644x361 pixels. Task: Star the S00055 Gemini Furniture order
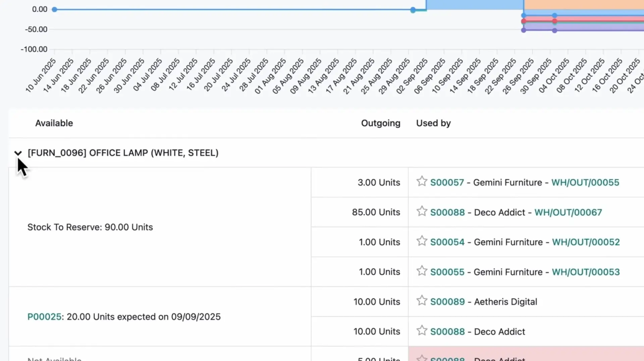pyautogui.click(x=421, y=272)
